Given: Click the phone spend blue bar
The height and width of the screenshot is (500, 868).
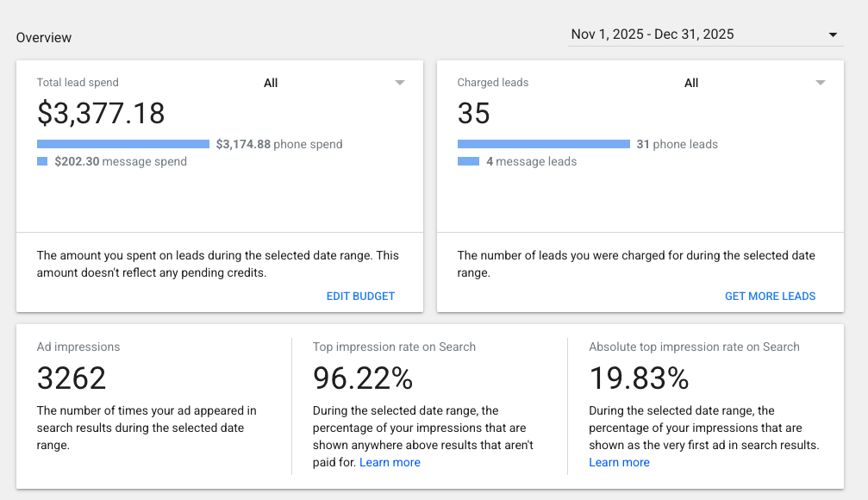Looking at the screenshot, I should pyautogui.click(x=123, y=144).
